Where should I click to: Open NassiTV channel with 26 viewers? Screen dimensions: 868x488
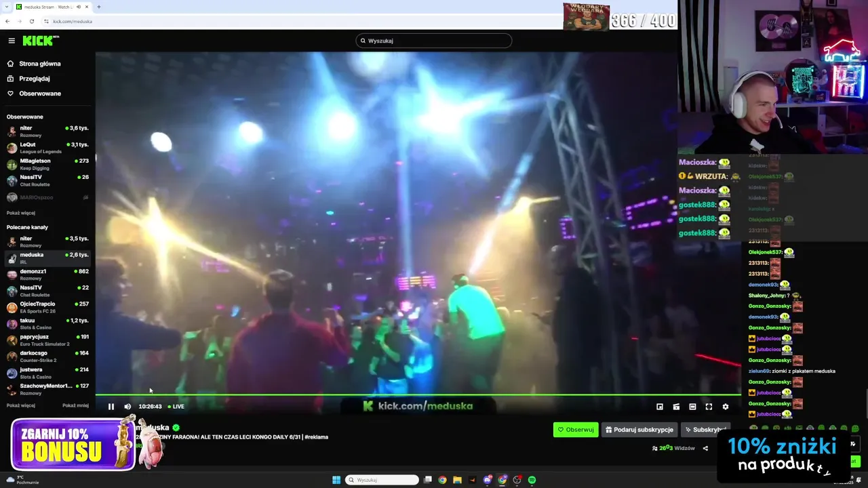coord(47,180)
